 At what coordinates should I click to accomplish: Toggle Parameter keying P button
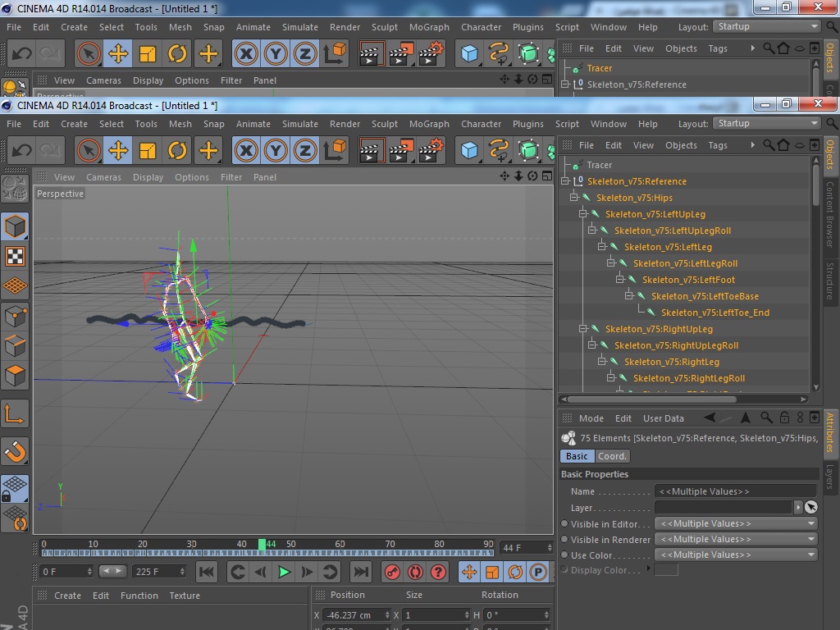[538, 572]
